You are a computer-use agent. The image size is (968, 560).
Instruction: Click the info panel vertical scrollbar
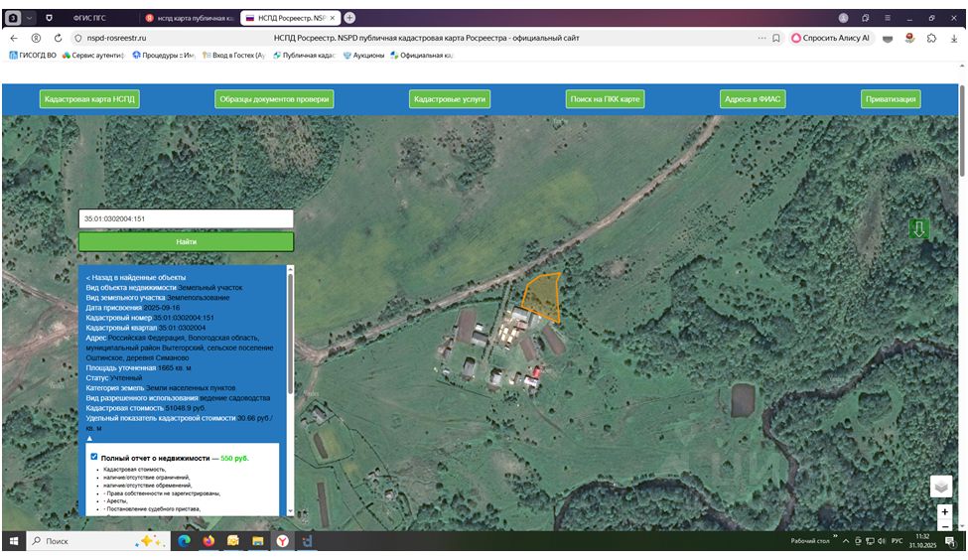(x=291, y=334)
